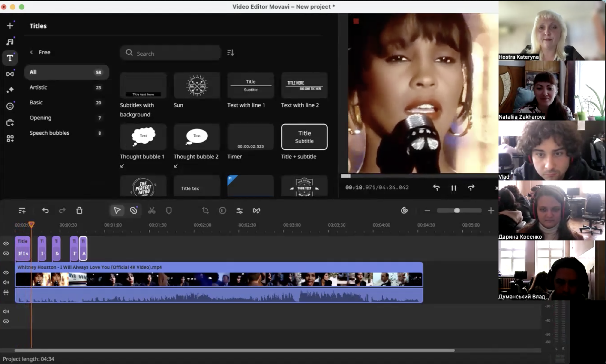The width and height of the screenshot is (606, 364).
Task: Click the Crop and rotate icon
Action: tap(205, 210)
